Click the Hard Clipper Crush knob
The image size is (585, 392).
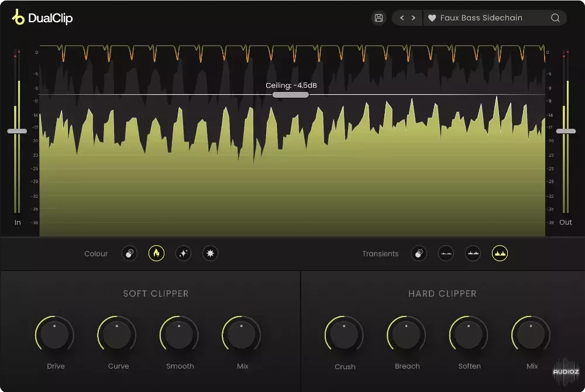344,335
